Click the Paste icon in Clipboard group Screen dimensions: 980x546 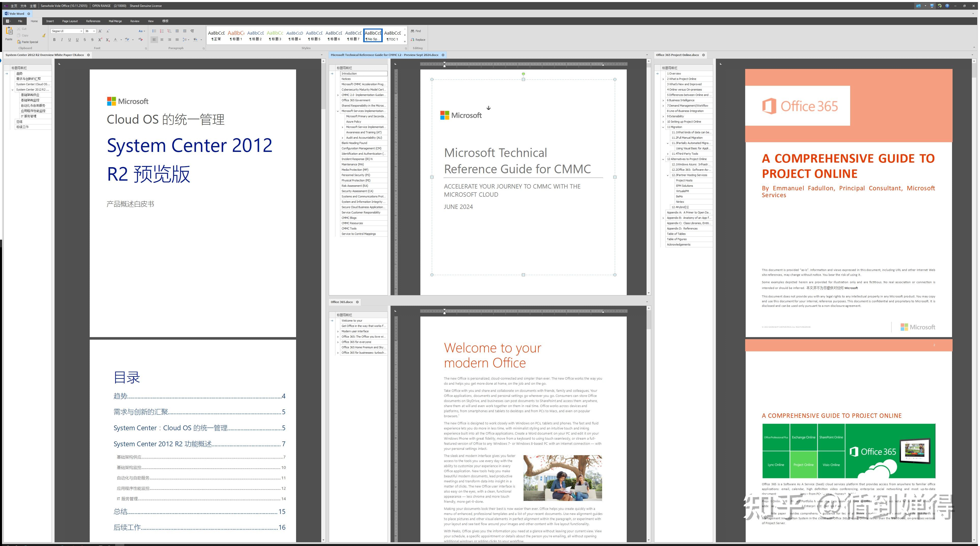pos(9,31)
